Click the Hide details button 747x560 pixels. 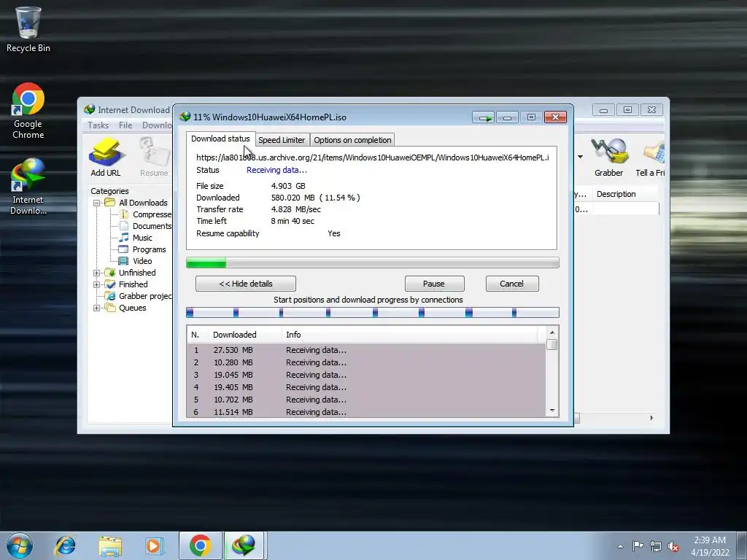coord(246,284)
